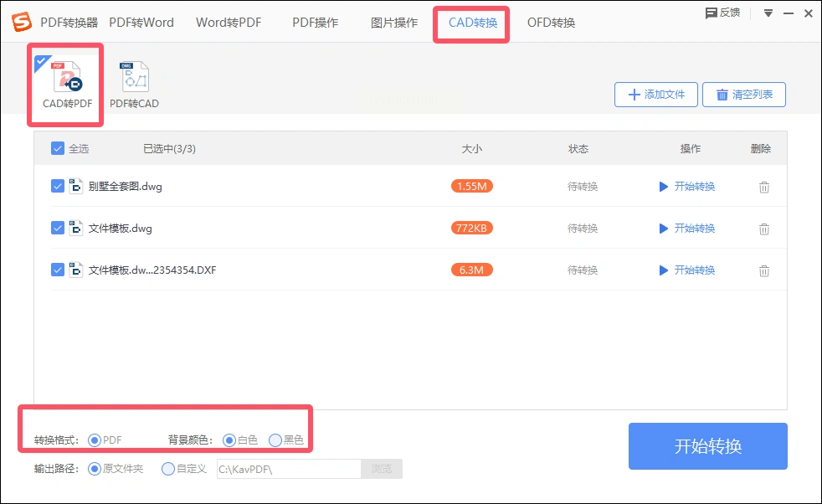The height and width of the screenshot is (504, 822).
Task: Delete 别墅全套图.dwg with its trash icon
Action: [763, 187]
